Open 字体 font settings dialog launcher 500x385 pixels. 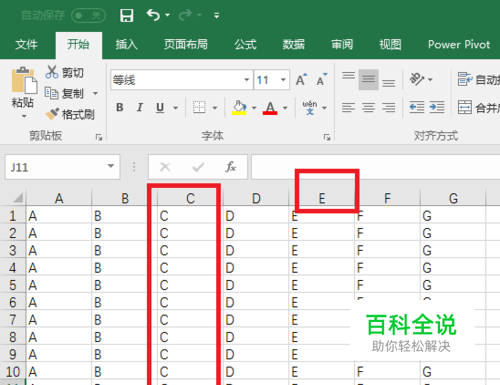pos(327,137)
